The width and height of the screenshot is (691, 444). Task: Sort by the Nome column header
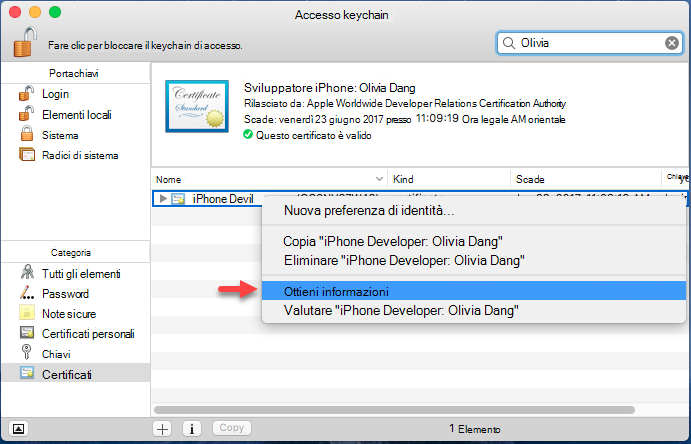269,179
